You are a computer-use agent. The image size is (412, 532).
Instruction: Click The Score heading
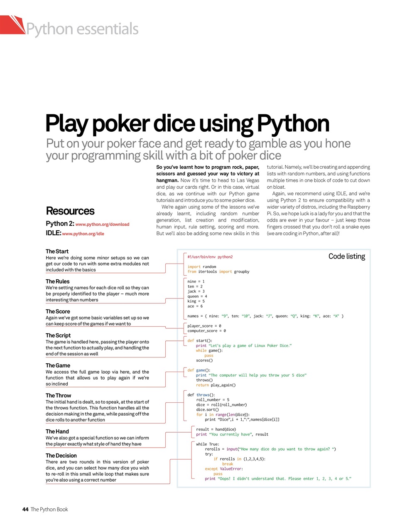58,311
